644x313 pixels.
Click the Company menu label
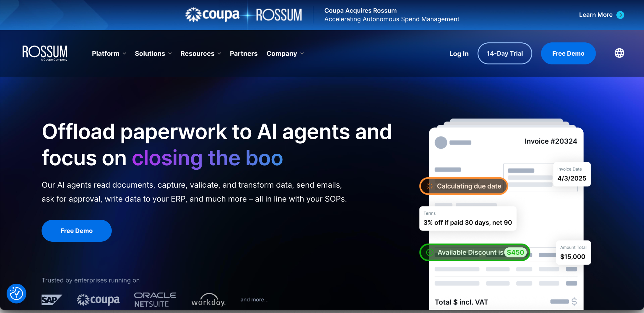pos(282,53)
